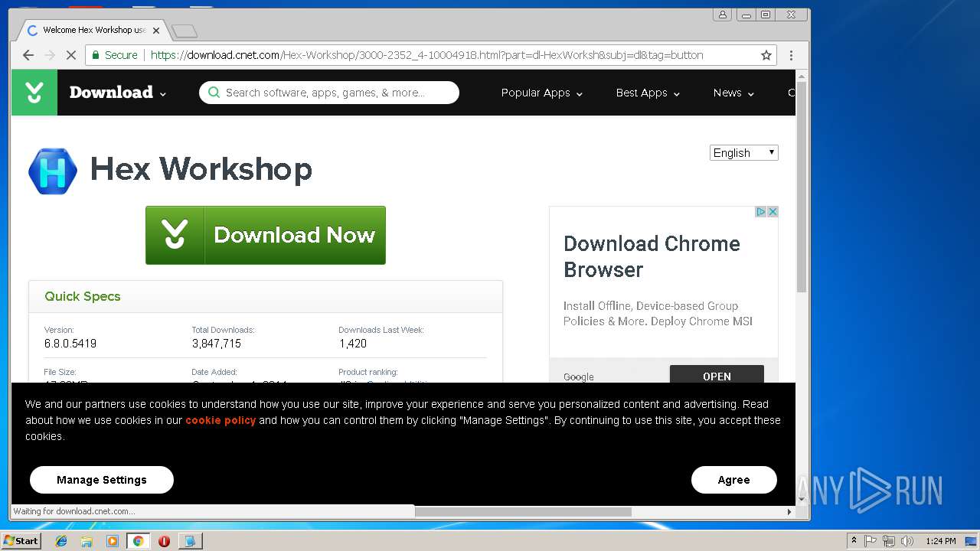Viewport: 980px width, 551px height.
Task: Click version value 6.8.0.5419
Action: pos(70,344)
